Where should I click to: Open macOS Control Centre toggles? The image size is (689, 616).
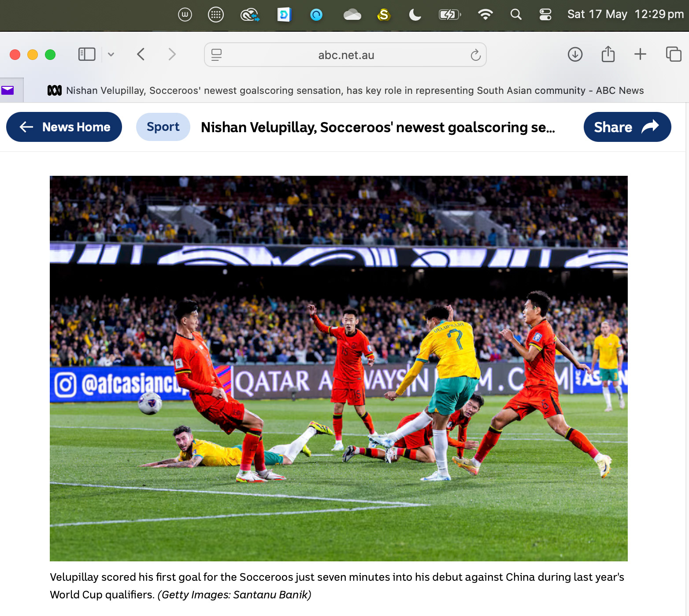(x=545, y=15)
